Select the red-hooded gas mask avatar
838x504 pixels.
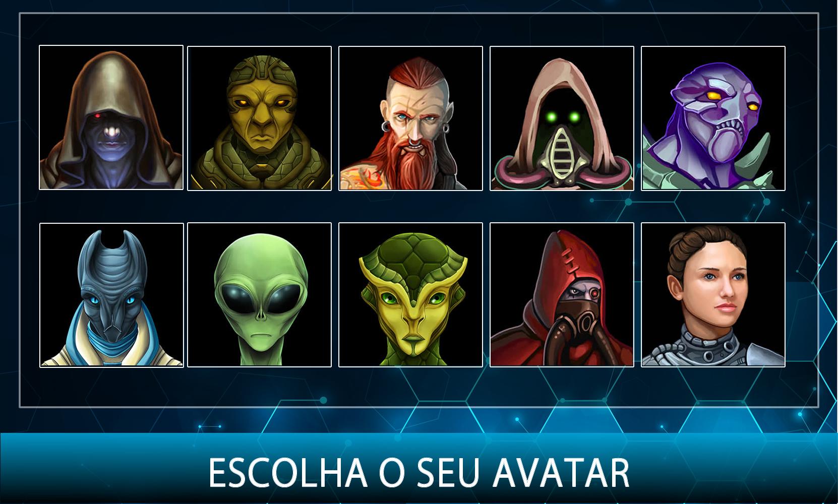[x=562, y=295]
